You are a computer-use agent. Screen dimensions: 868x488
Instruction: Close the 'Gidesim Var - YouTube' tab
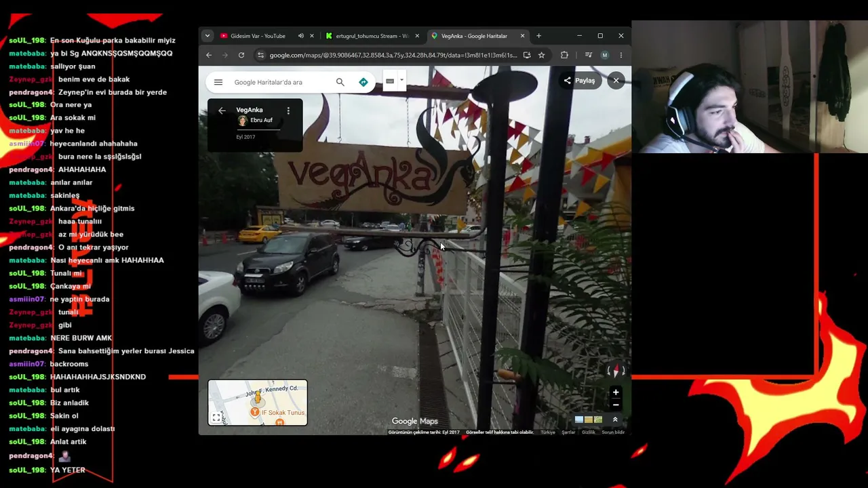[312, 36]
